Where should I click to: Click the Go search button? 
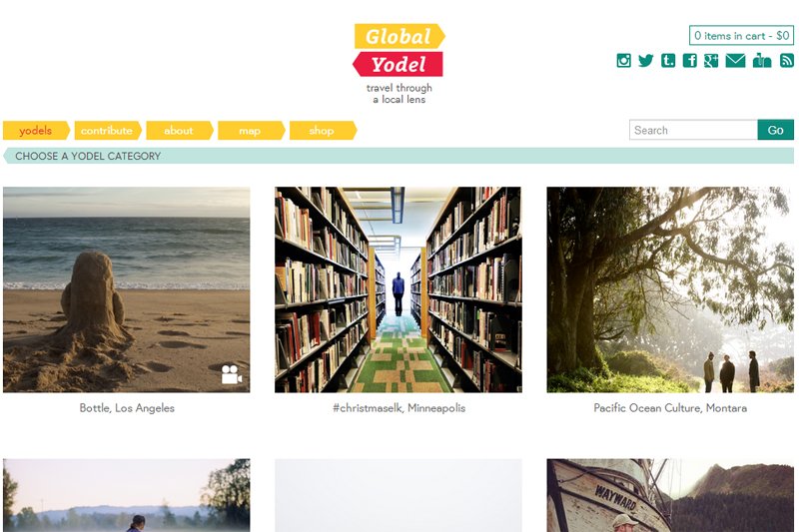[x=776, y=130]
